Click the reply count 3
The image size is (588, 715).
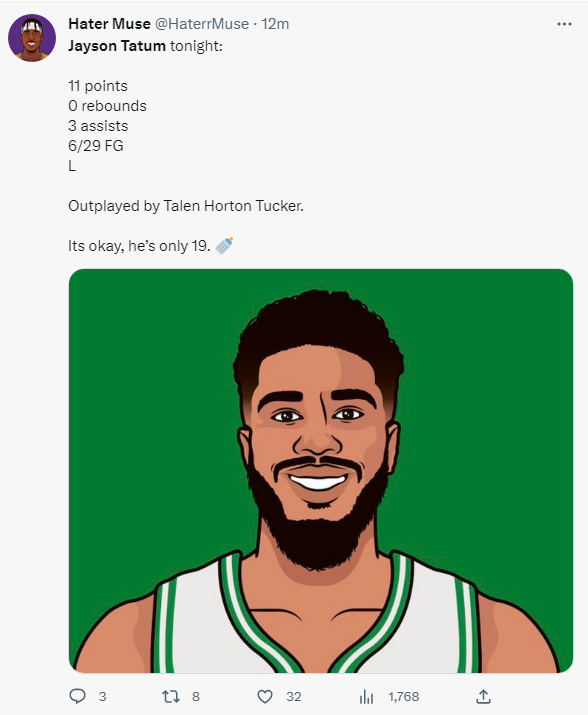(x=103, y=696)
